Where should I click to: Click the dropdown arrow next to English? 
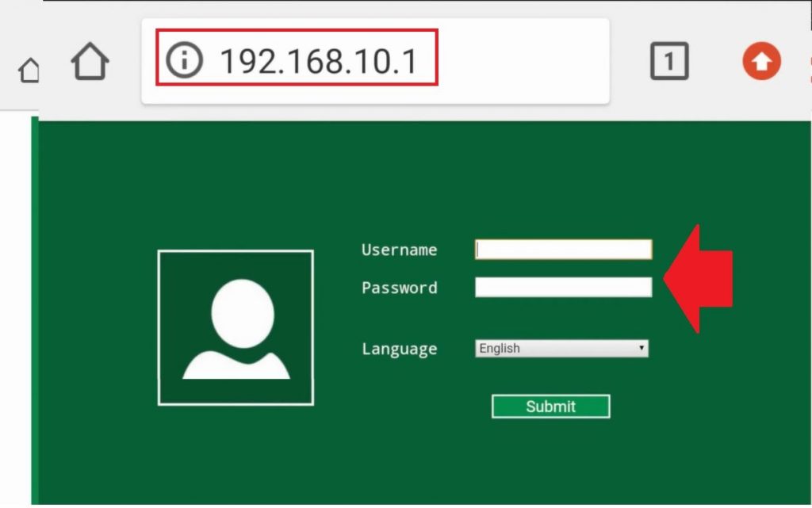tap(641, 348)
